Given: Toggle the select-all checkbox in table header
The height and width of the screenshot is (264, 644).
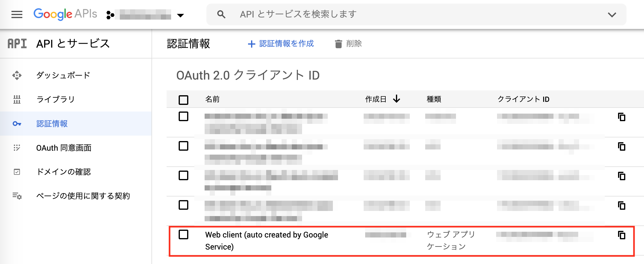Looking at the screenshot, I should (x=183, y=100).
